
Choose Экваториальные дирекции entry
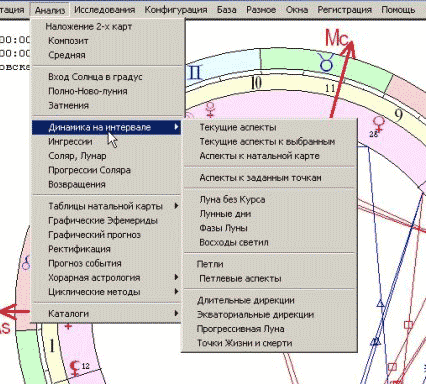269,315
